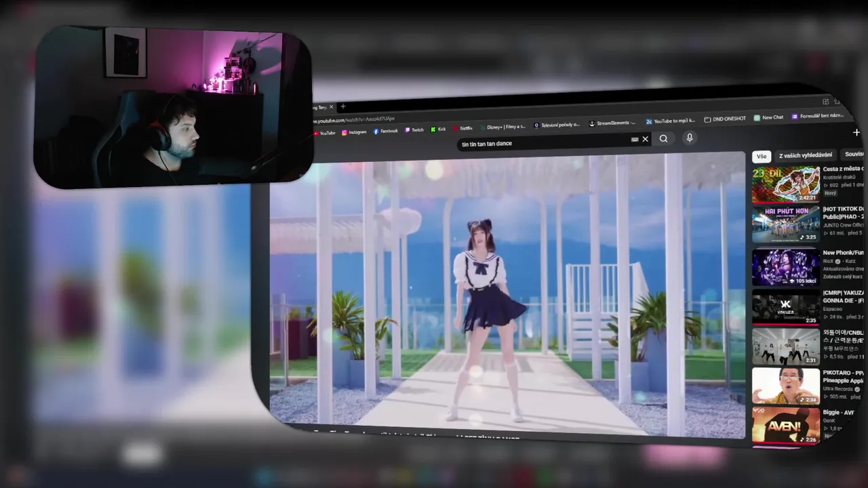Open the Korean dance video thumbnail 2:31
The height and width of the screenshot is (488, 868).
pos(785,346)
